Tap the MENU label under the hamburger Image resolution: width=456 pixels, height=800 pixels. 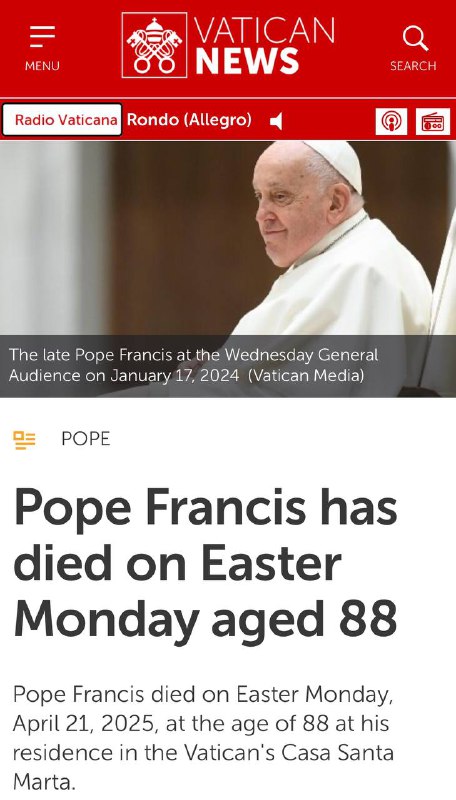click(x=42, y=66)
